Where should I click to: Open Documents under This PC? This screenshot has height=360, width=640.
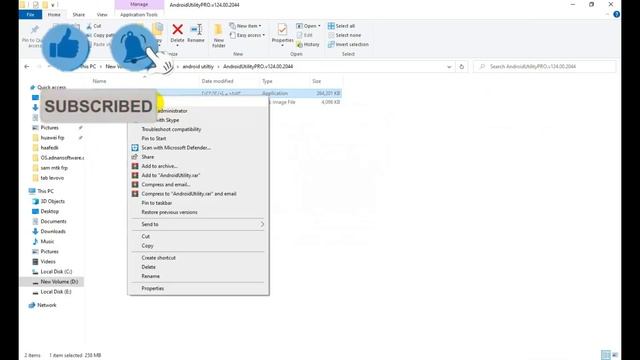53,221
